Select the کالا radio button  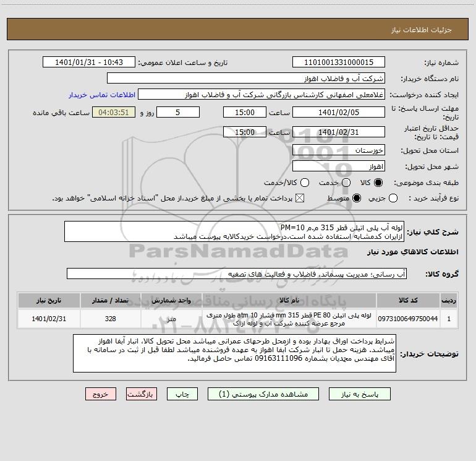378,183
